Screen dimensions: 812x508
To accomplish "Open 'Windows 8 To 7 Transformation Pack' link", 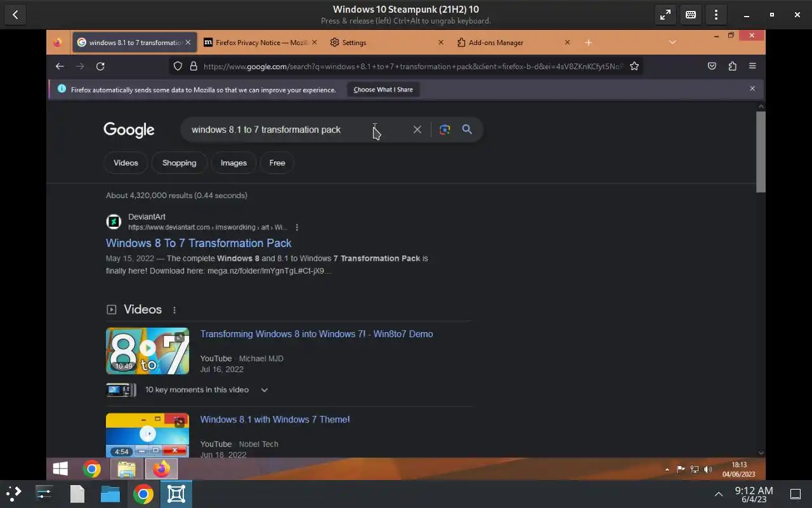I will point(199,243).
